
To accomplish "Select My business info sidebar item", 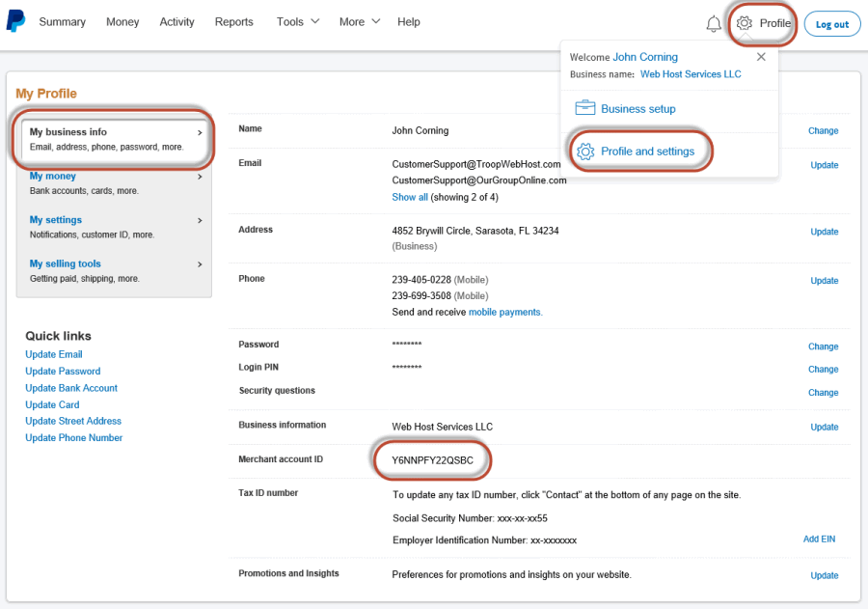I will coord(114,139).
